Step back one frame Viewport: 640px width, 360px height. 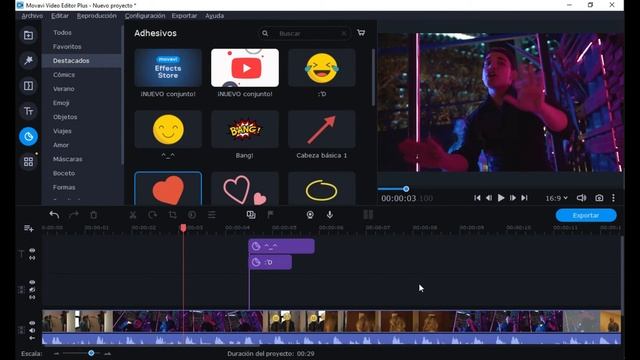coord(489,198)
